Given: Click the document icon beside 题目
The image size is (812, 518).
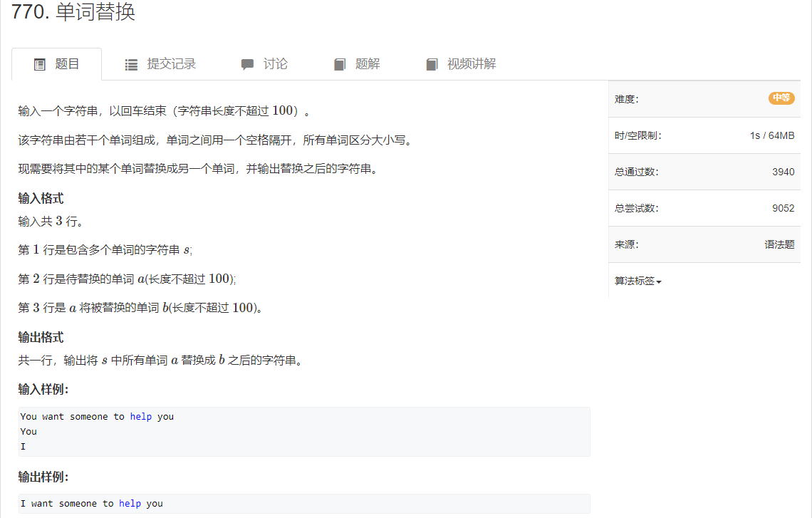Looking at the screenshot, I should click(40, 64).
